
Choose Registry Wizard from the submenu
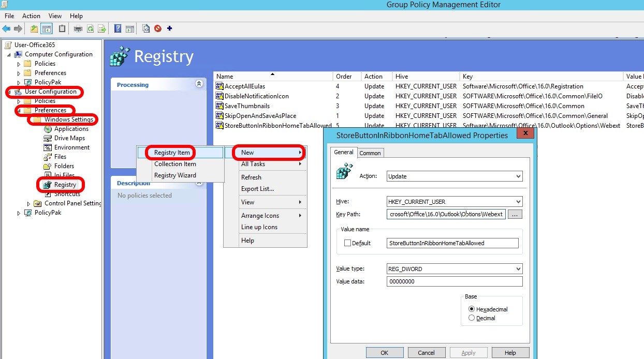click(175, 175)
